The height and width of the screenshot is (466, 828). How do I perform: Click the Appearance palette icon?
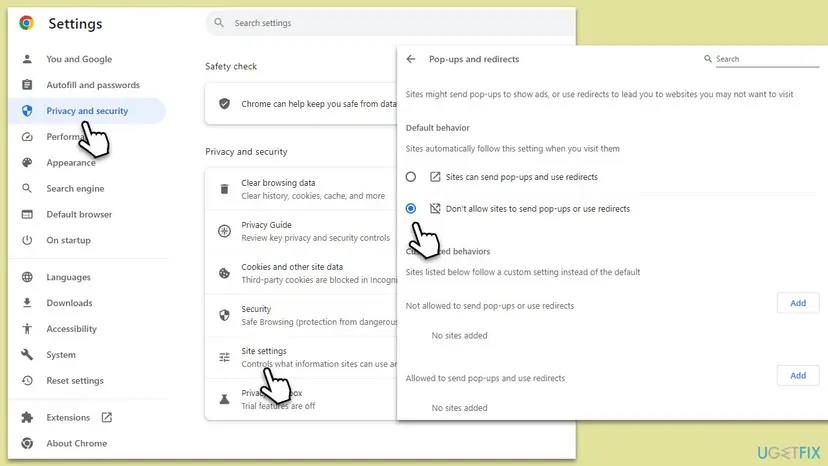pyautogui.click(x=27, y=163)
